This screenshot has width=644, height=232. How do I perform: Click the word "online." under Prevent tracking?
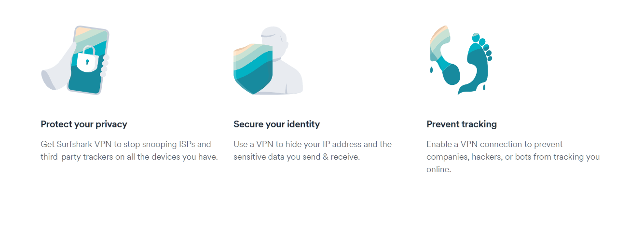pyautogui.click(x=438, y=169)
